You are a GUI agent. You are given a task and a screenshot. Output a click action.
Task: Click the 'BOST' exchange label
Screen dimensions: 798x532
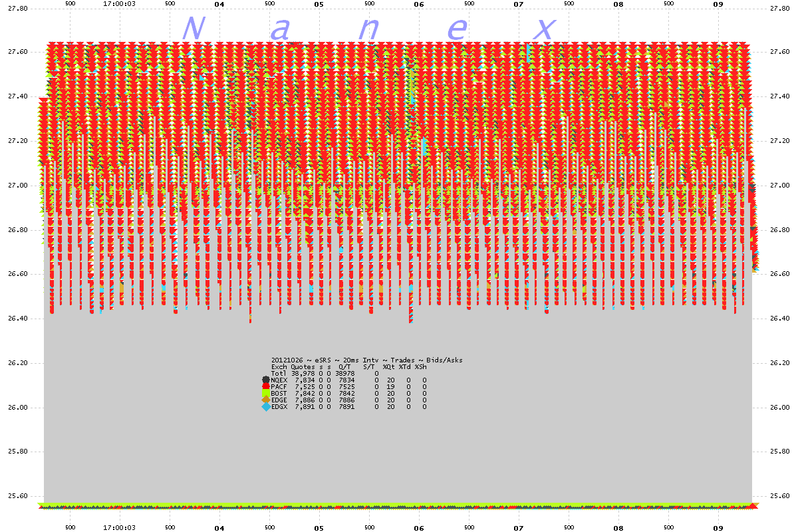coord(279,394)
